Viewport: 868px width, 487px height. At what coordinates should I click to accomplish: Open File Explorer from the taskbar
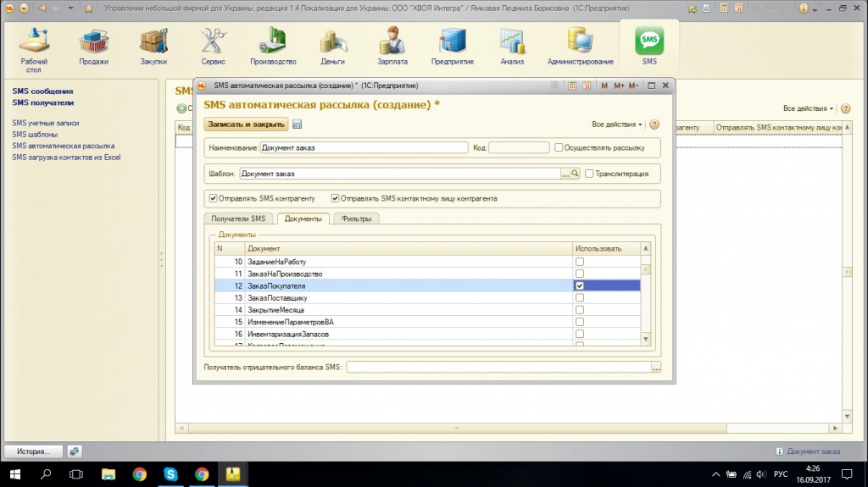tap(108, 474)
